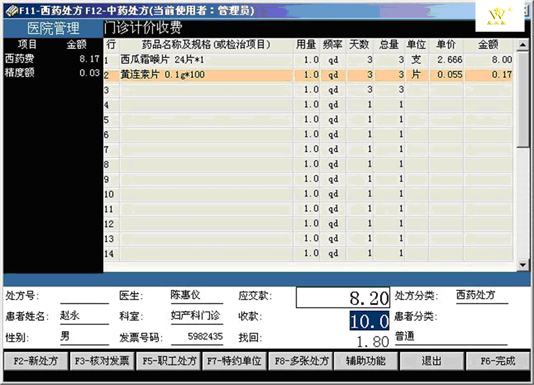Select the highlighted row 黄连素片 0.1g*100

coord(308,75)
